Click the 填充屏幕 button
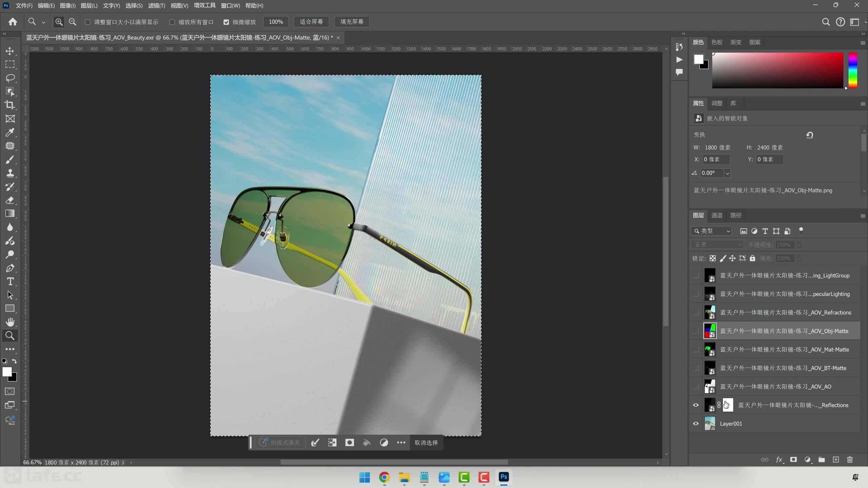This screenshot has width=868, height=488. (352, 22)
